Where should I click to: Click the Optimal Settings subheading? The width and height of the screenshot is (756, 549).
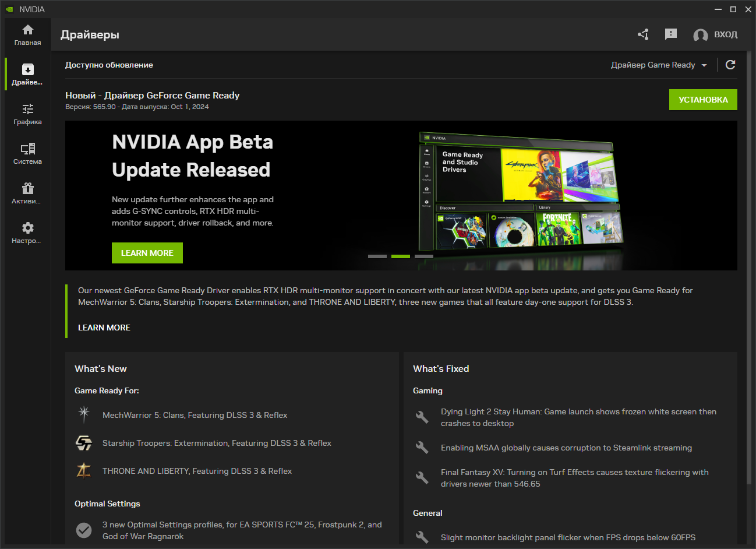[x=107, y=504]
